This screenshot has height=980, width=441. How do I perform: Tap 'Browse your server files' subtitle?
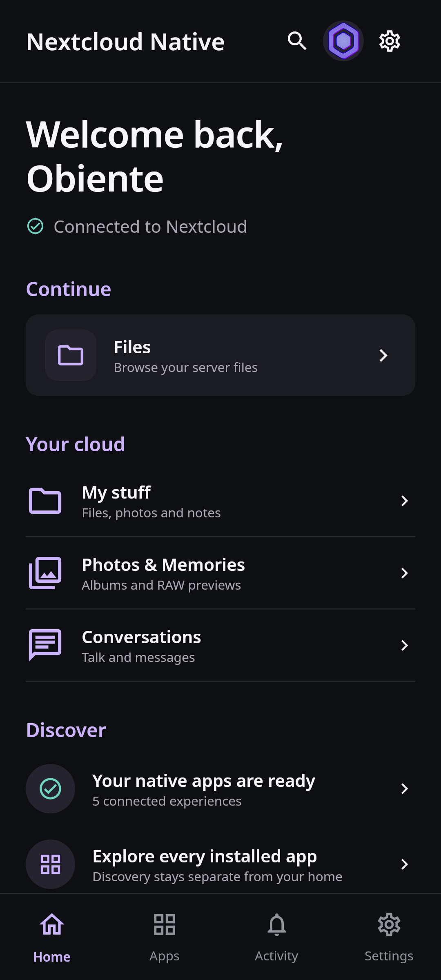point(186,367)
